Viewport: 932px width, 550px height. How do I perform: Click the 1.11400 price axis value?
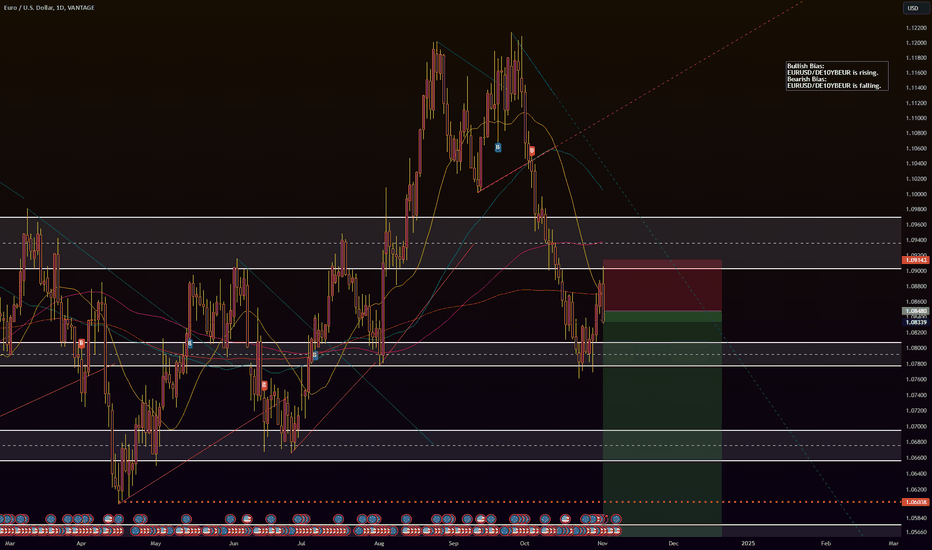[916, 87]
